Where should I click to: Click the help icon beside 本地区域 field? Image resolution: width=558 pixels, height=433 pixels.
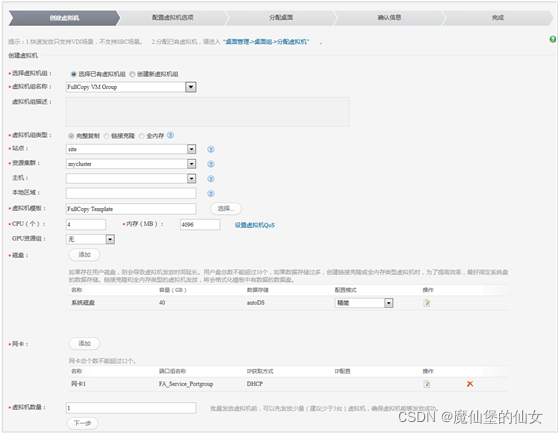(x=211, y=194)
